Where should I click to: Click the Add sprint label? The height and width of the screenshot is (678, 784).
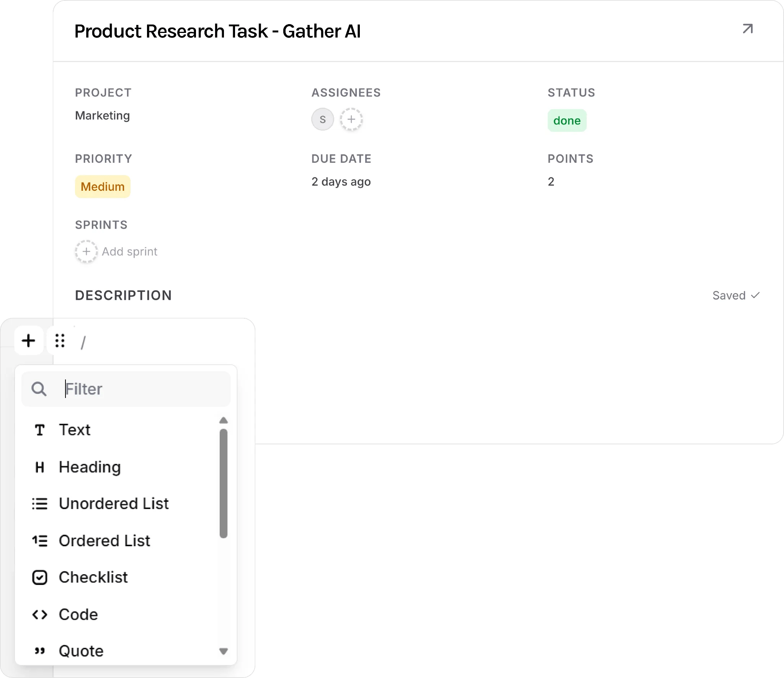(129, 252)
